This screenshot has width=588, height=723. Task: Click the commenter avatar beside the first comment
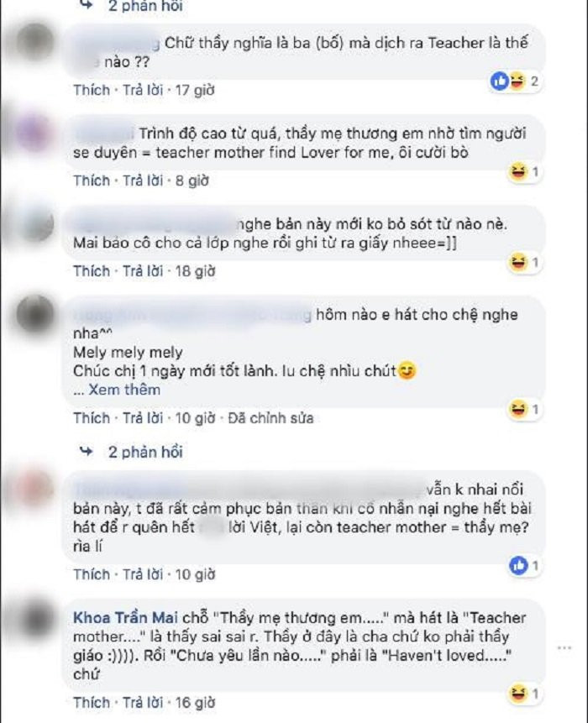(35, 43)
